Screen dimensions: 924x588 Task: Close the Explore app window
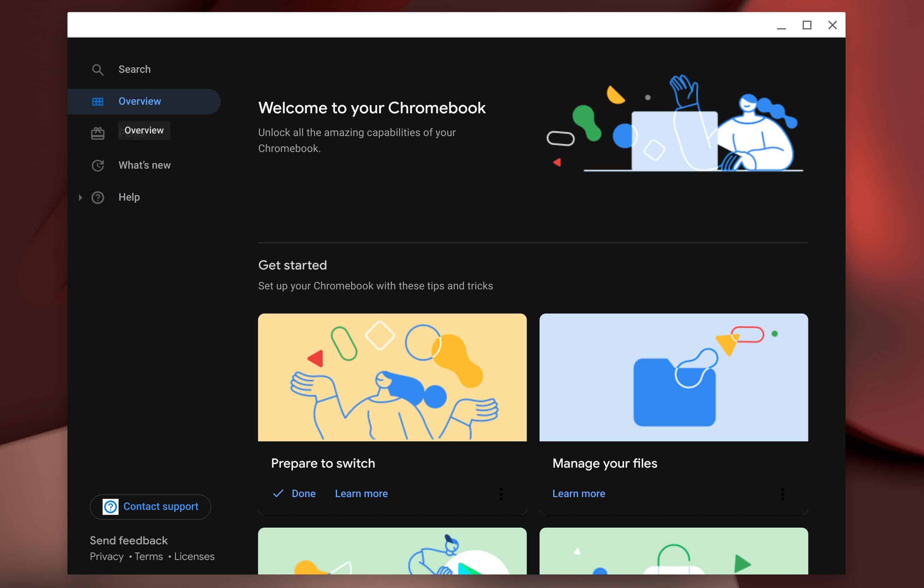coord(832,25)
